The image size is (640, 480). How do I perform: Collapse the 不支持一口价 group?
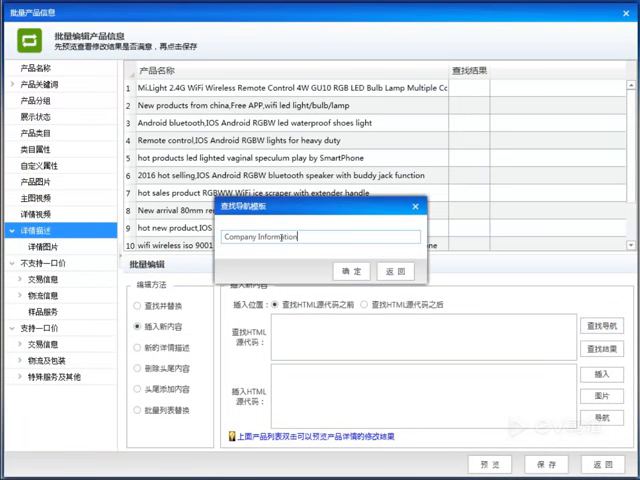pyautogui.click(x=12, y=263)
